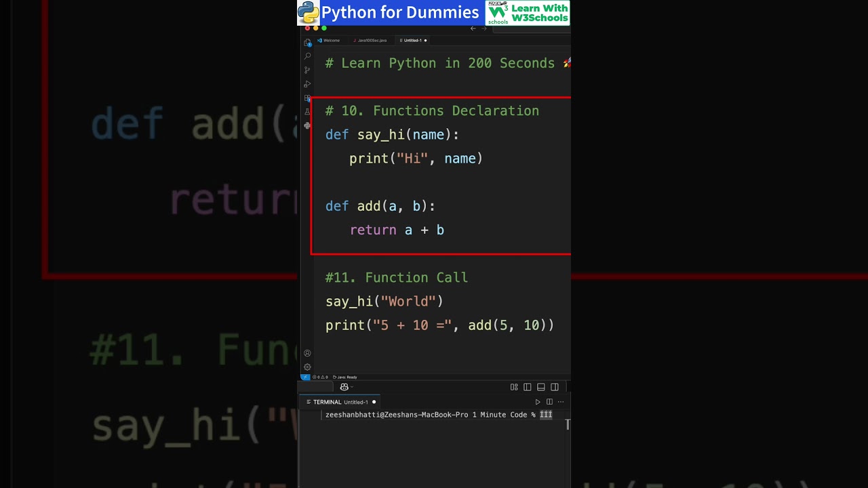This screenshot has width=868, height=488.
Task: Click the Accounts icon
Action: pos(307,353)
